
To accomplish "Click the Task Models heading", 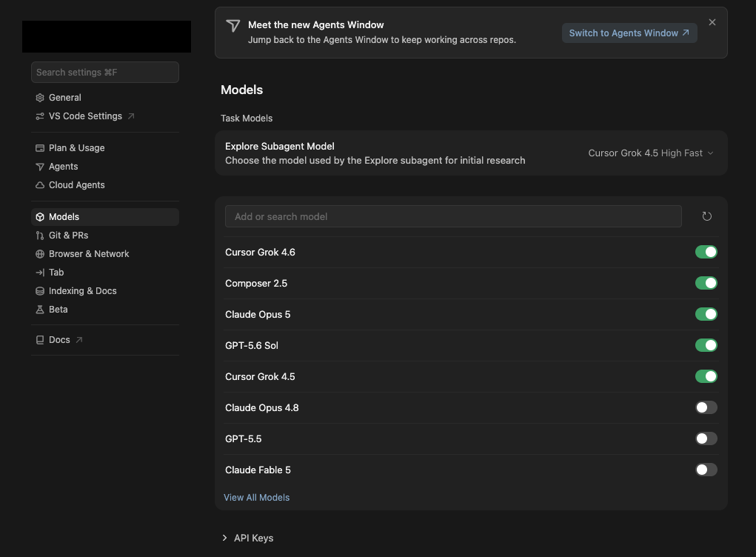I will coord(247,119).
